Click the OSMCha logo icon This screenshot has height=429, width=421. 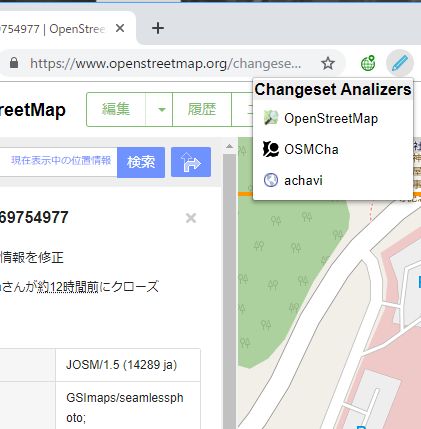(x=271, y=149)
